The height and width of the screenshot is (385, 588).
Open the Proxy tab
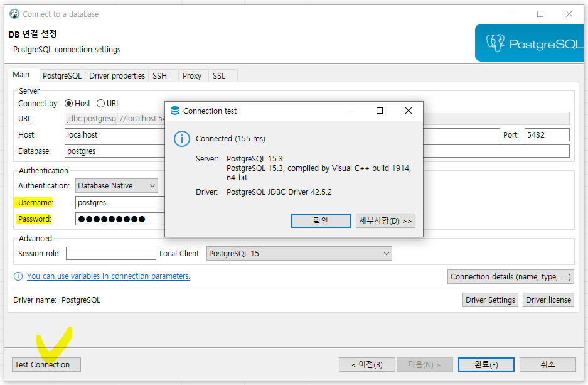(x=192, y=76)
